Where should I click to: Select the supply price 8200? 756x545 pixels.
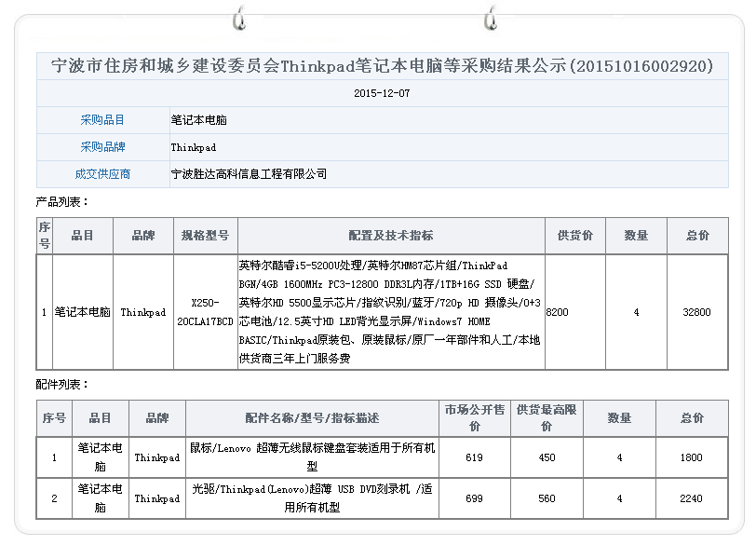[558, 312]
